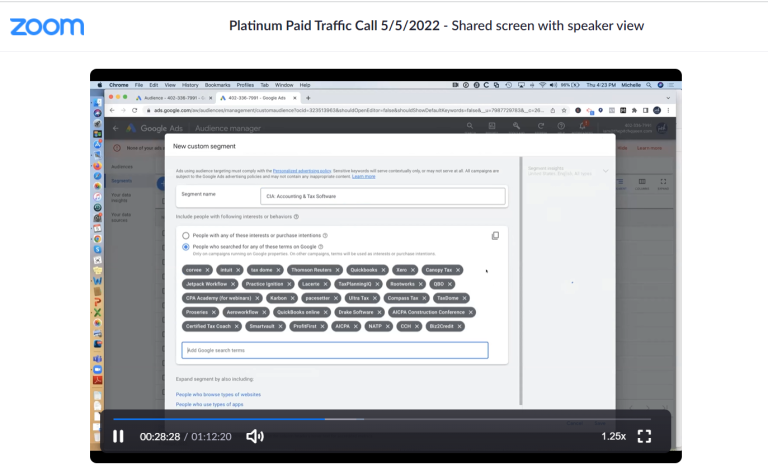Click the 'Add Google search terms' field
768x471 pixels.
(x=335, y=350)
